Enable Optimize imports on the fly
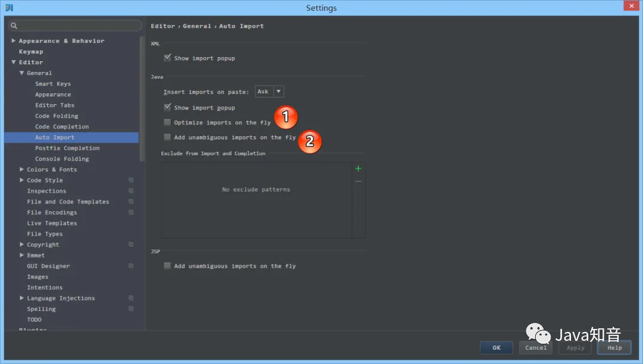The image size is (643, 364). [167, 123]
